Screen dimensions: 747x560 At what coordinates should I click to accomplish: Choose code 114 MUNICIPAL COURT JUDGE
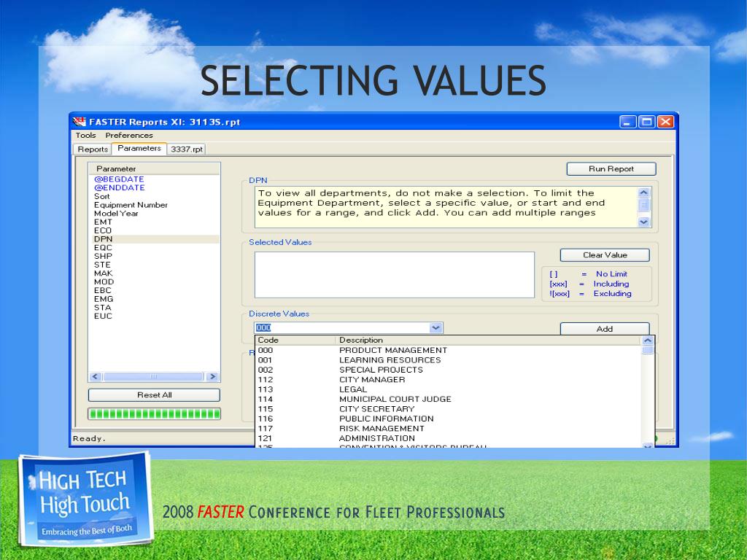449,399
